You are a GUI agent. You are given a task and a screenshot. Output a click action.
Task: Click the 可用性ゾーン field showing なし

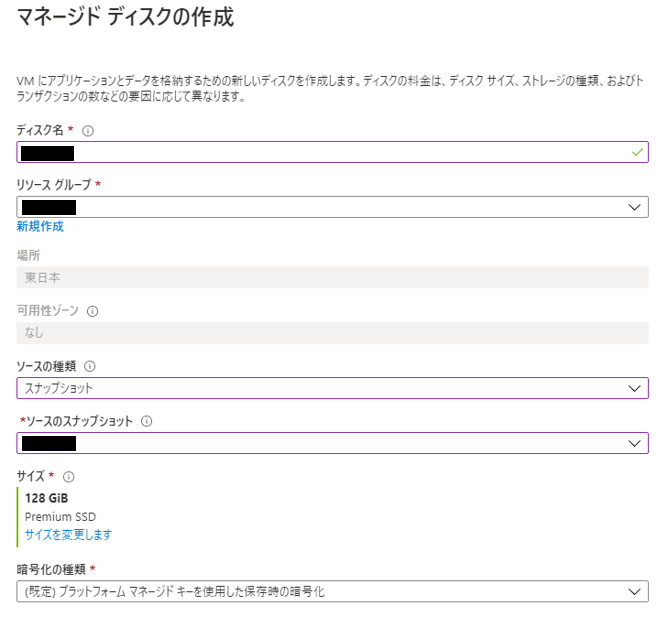[332, 332]
